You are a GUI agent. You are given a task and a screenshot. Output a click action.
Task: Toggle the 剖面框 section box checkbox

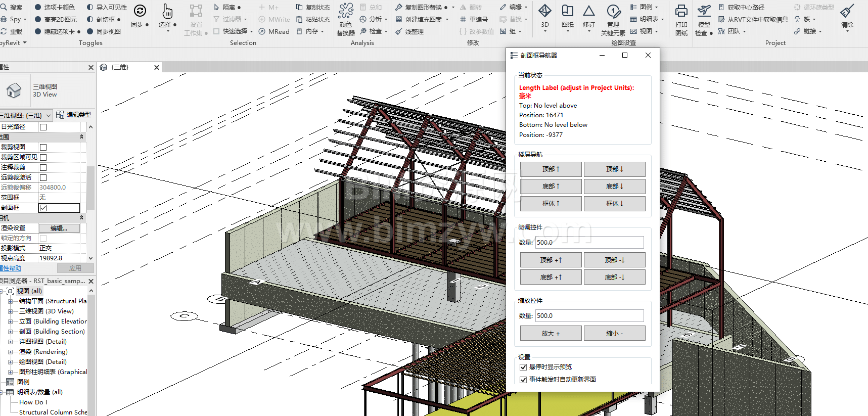(x=43, y=208)
